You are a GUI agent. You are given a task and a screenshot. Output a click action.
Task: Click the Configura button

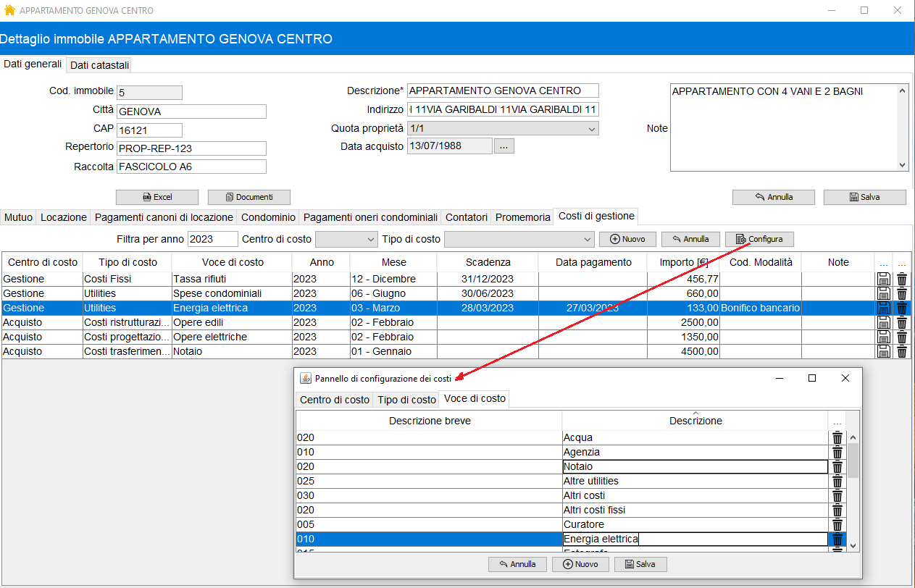coord(759,239)
